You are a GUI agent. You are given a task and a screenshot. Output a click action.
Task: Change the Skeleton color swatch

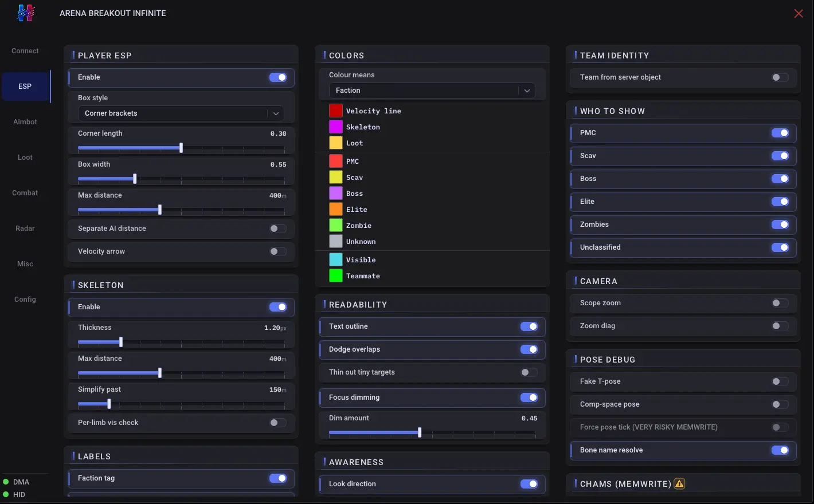click(336, 127)
